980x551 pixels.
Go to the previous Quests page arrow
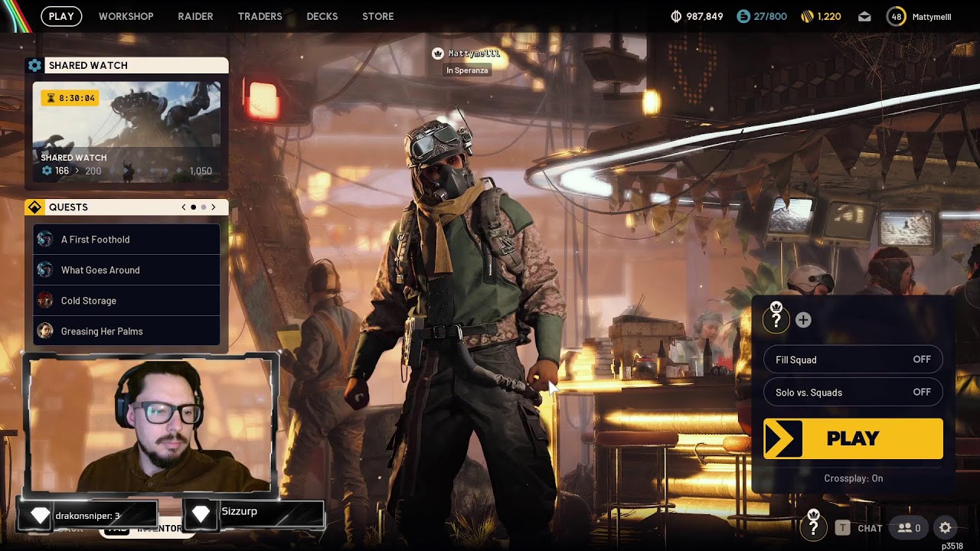(184, 207)
